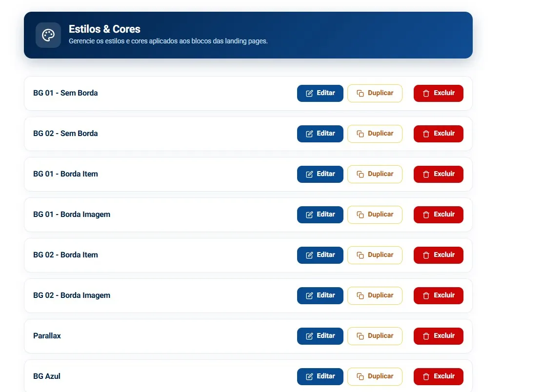Viewport: 542px width, 392px height.
Task: Duplicate the BG 01 - Sem Borda style
Action: click(375, 93)
